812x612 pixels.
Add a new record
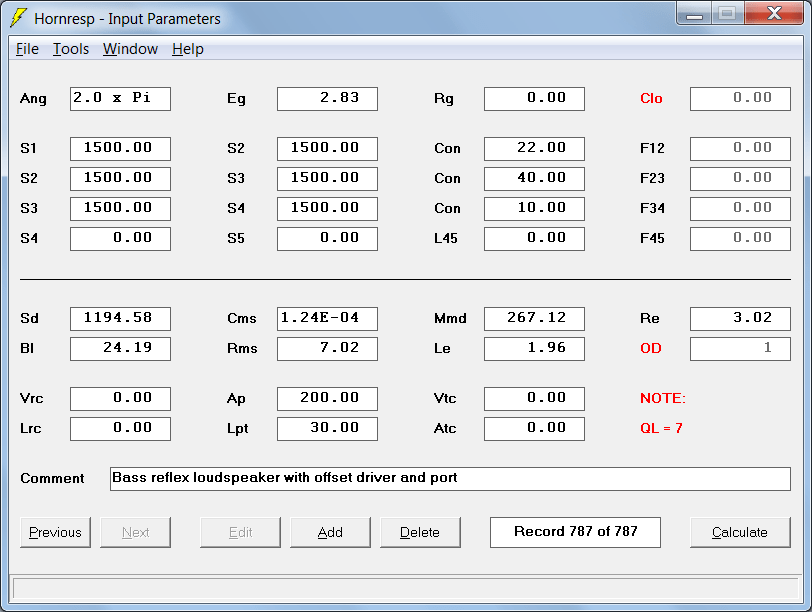(x=330, y=532)
